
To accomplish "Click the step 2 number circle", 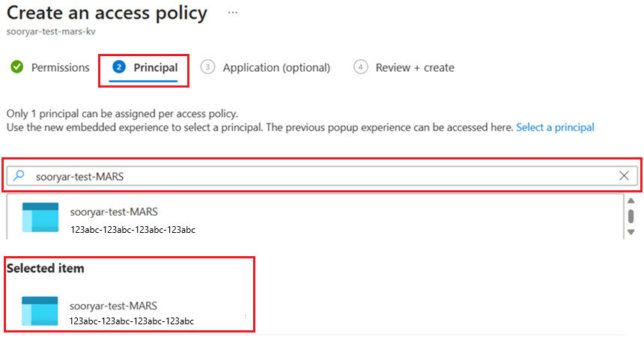I will pyautogui.click(x=118, y=67).
